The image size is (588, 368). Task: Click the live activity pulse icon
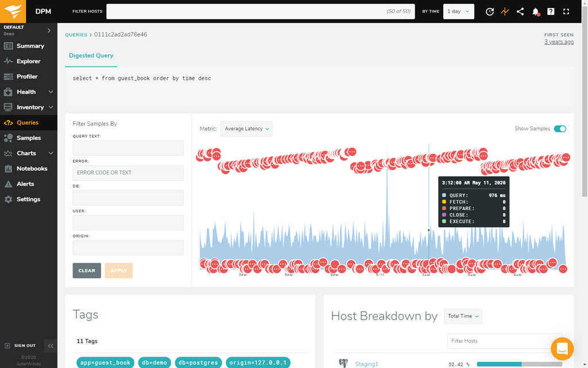point(505,11)
